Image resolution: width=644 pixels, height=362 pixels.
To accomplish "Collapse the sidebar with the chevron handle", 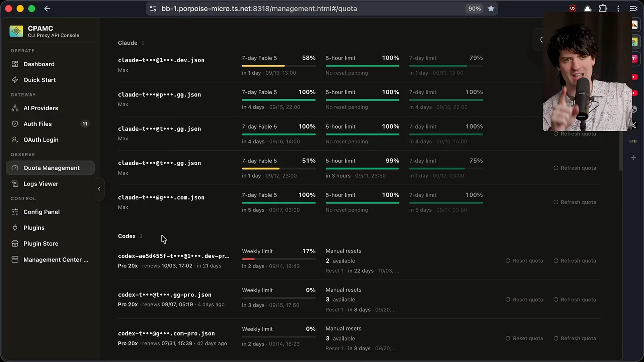I will pyautogui.click(x=99, y=189).
